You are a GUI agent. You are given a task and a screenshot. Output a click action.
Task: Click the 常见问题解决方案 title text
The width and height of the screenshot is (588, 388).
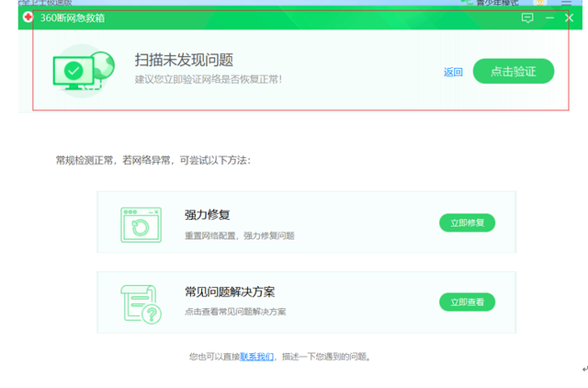[230, 291]
